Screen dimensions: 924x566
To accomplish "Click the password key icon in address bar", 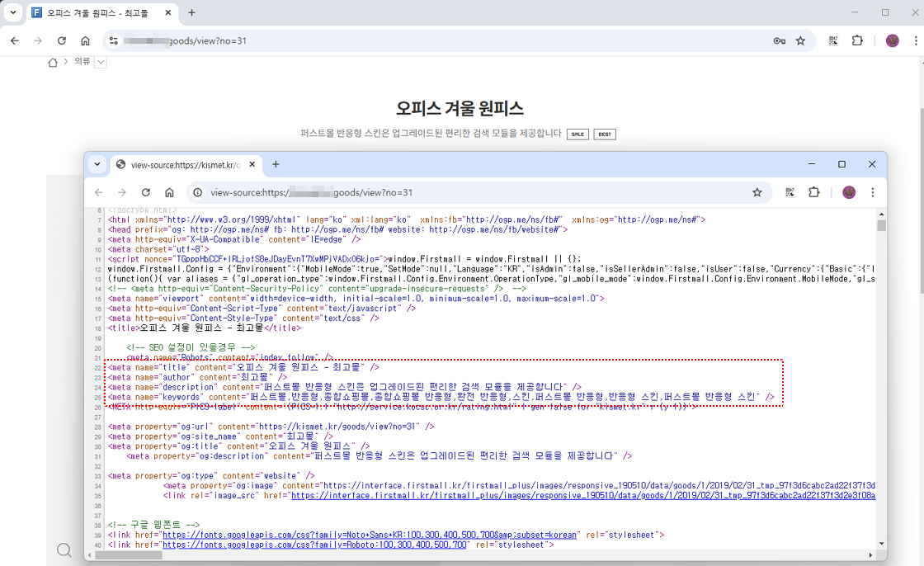I will point(779,40).
